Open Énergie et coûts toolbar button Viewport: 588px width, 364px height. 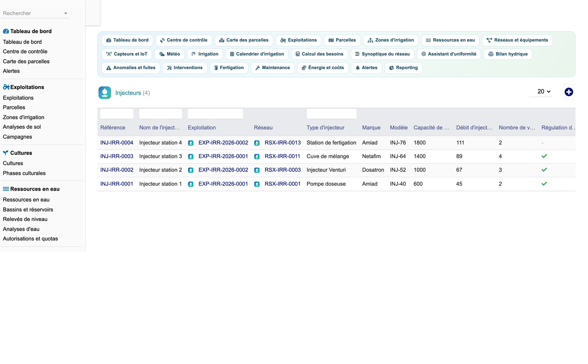click(x=323, y=68)
